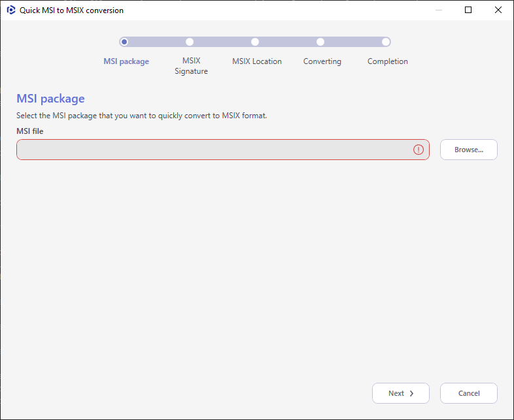Close the Quick MSI to MSIX window

click(x=498, y=10)
